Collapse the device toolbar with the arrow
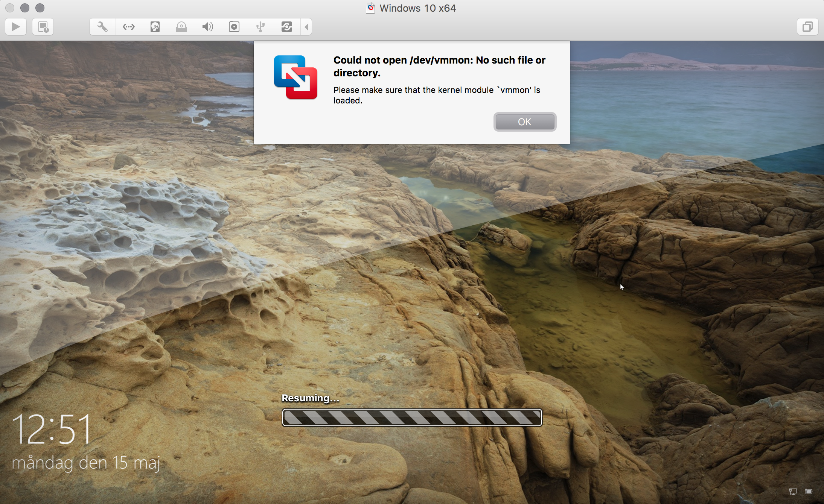The image size is (824, 504). [x=306, y=27]
